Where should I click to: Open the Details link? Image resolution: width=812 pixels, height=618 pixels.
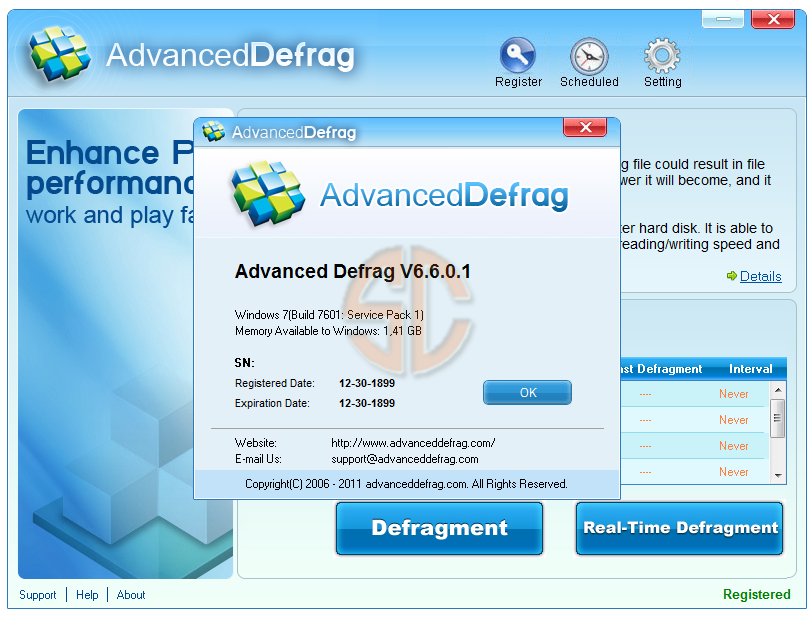click(760, 277)
